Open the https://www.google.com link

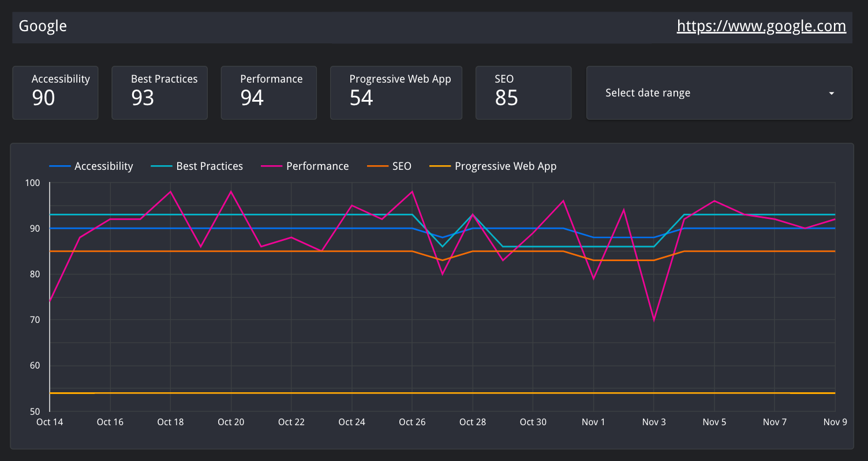[x=761, y=26]
